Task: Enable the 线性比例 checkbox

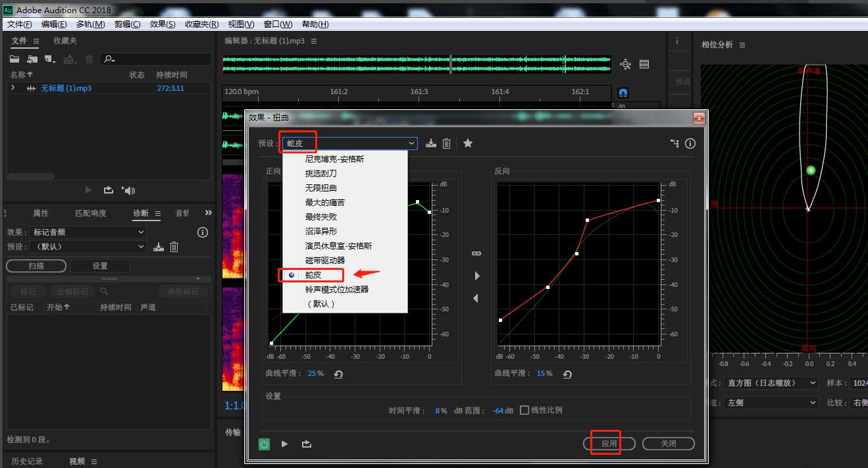Action: [524, 410]
